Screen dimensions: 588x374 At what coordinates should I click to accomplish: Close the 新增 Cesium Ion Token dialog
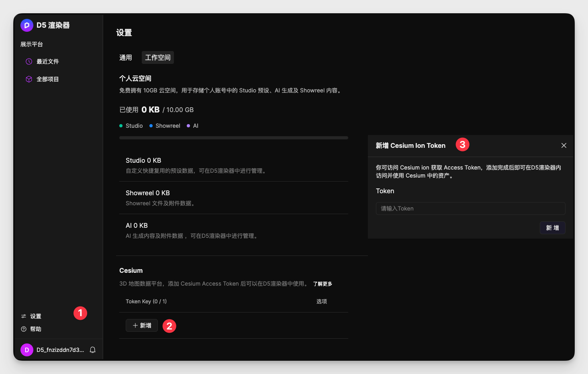click(x=564, y=145)
